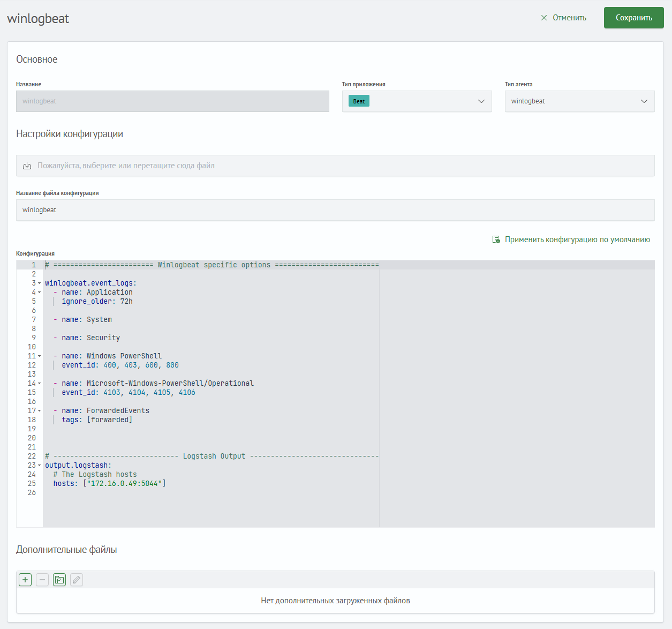Click Применить конфигурацию по умолчанию

click(577, 239)
